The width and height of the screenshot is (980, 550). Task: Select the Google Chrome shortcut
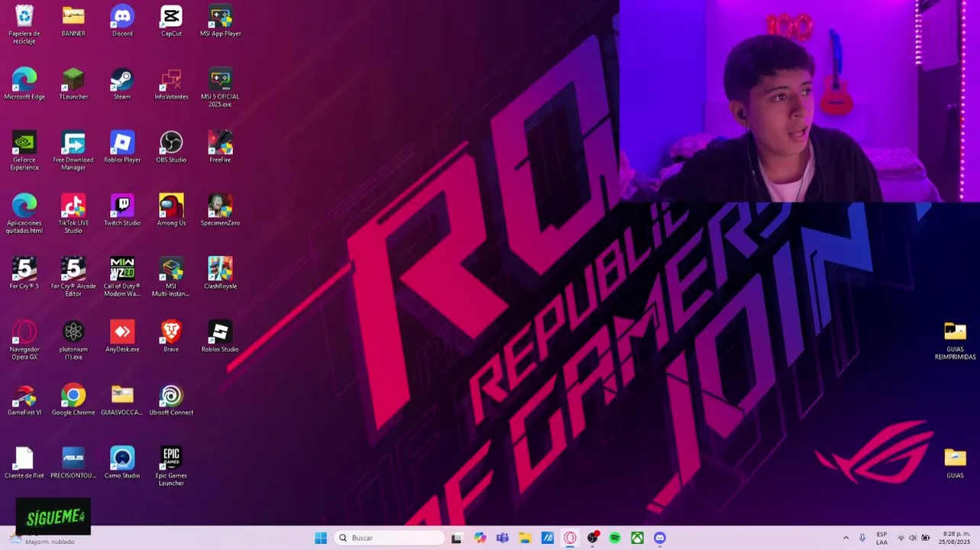(x=73, y=400)
